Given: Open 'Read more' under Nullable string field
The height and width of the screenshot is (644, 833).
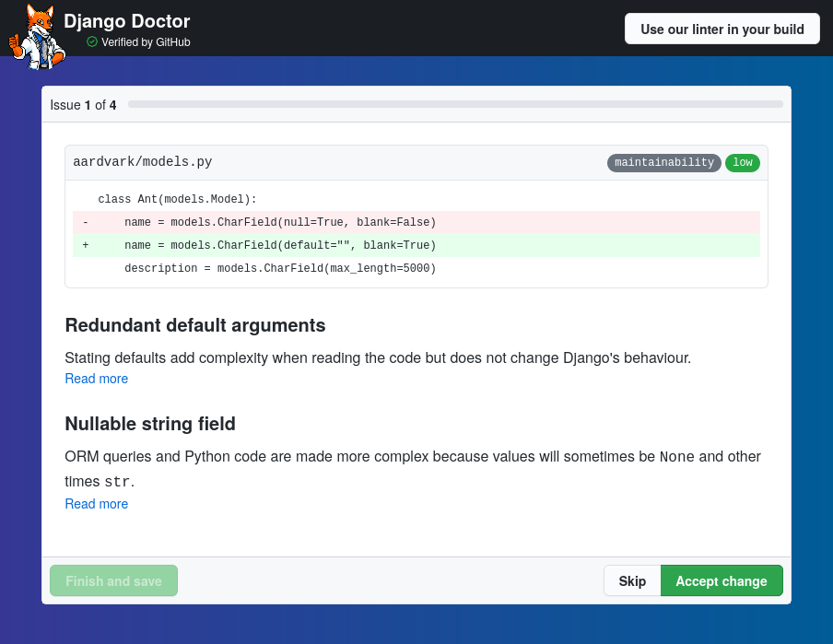Looking at the screenshot, I should pyautogui.click(x=96, y=504).
